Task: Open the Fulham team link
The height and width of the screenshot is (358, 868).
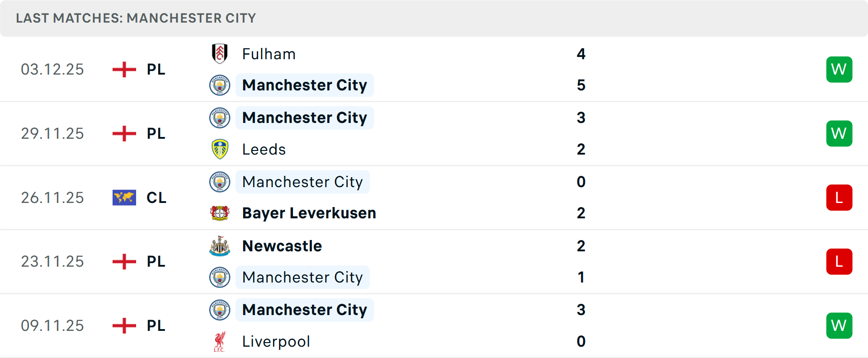Action: click(269, 54)
